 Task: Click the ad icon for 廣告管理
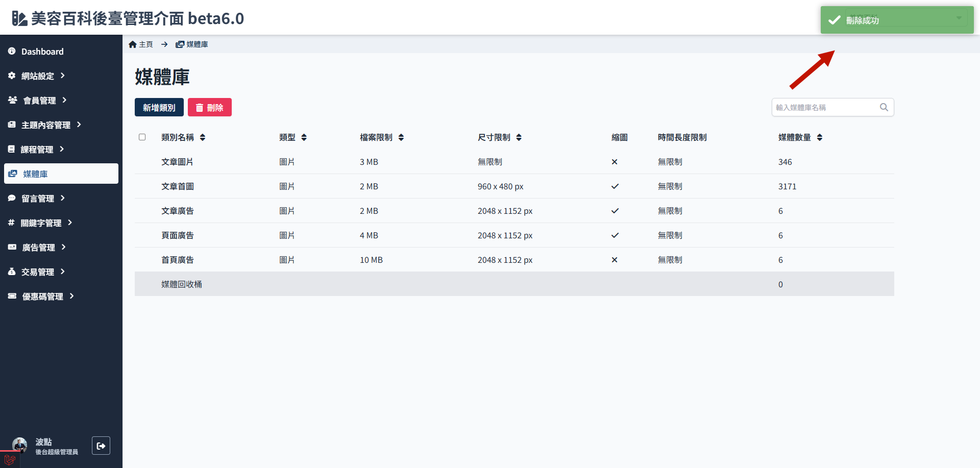point(12,247)
